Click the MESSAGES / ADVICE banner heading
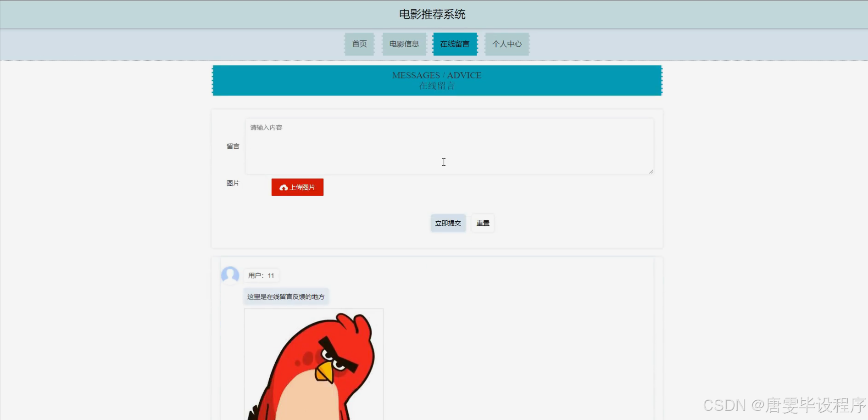 437,75
